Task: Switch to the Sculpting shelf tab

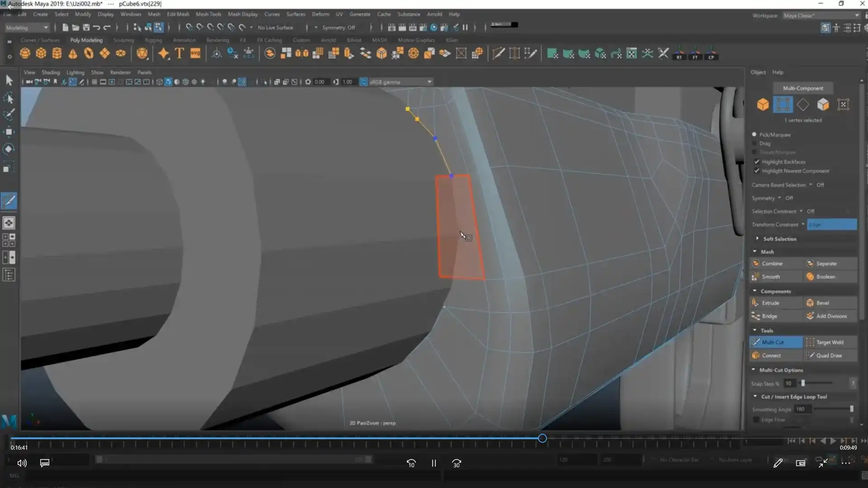Action: (x=123, y=40)
